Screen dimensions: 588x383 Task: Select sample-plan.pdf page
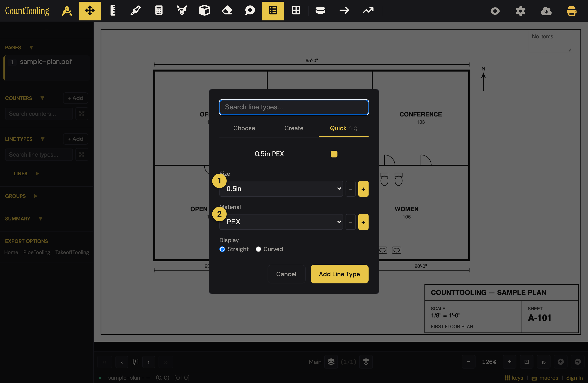pos(47,68)
